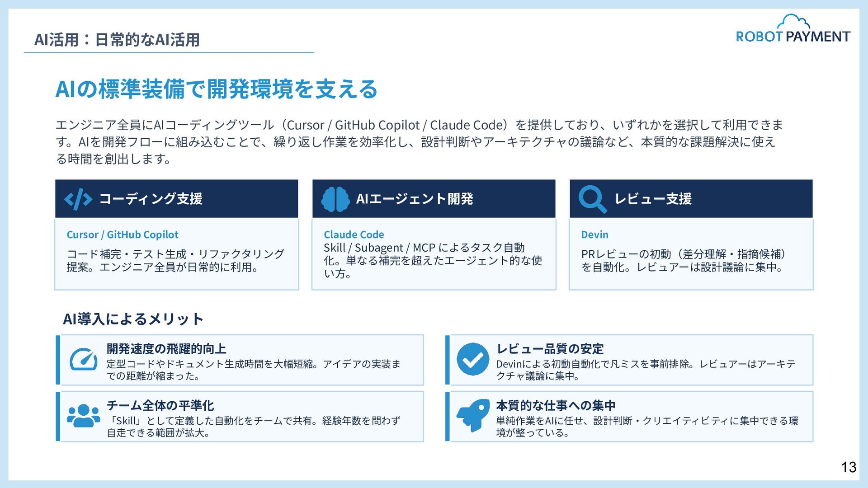Click the blue checkmark circle icon
This screenshot has height=488, width=868.
click(472, 359)
